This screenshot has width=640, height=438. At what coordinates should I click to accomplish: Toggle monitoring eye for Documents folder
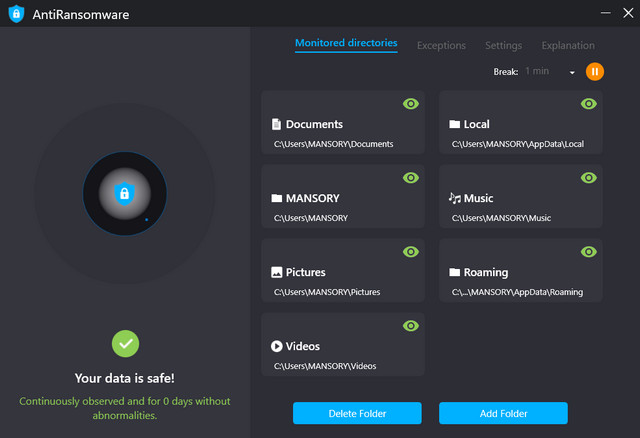pyautogui.click(x=410, y=104)
